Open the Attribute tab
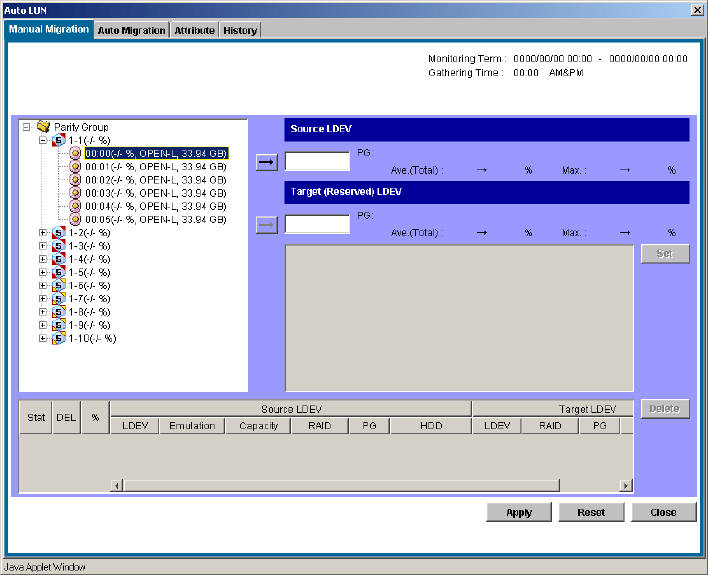The width and height of the screenshot is (708, 575). pyautogui.click(x=194, y=30)
